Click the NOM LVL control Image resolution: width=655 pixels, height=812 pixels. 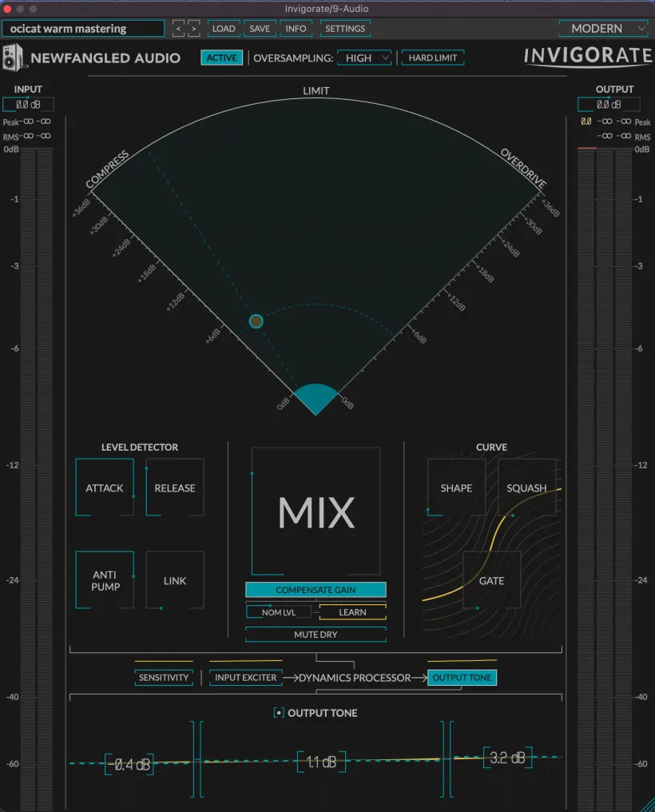pyautogui.click(x=279, y=612)
